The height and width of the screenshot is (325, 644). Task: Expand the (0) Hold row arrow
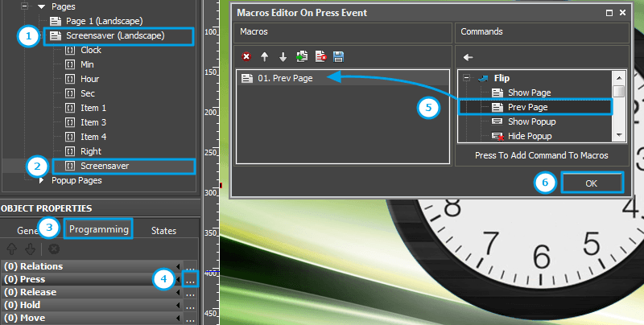click(x=178, y=306)
